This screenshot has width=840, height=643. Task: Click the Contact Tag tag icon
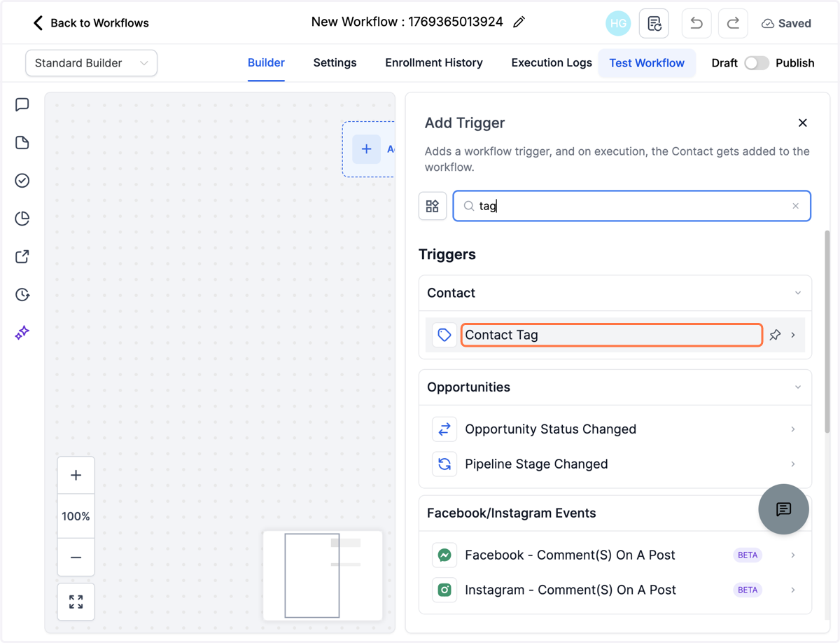(x=444, y=336)
